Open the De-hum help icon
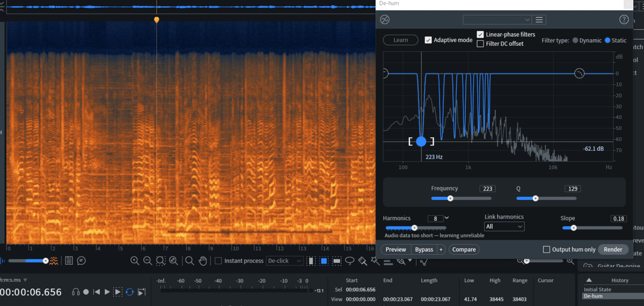Image resolution: width=644 pixels, height=306 pixels. pos(624,20)
